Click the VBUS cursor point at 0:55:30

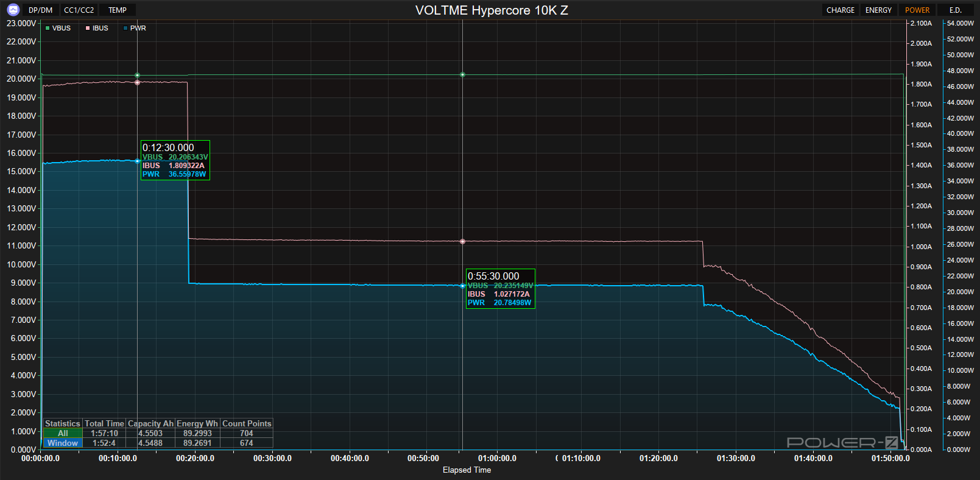tap(463, 75)
